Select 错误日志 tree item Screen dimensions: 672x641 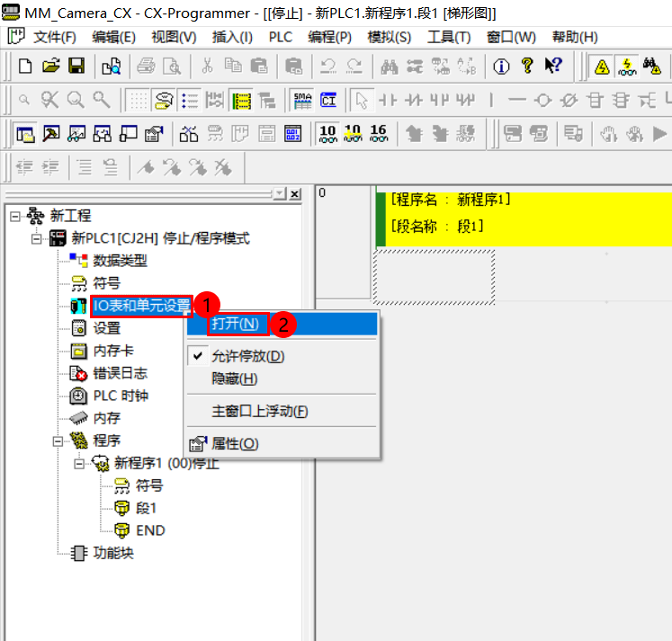coord(121,373)
